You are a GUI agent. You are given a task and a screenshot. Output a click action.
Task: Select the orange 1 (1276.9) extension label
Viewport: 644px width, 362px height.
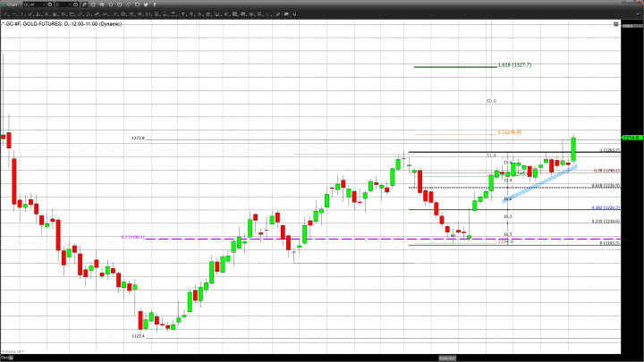(509, 132)
